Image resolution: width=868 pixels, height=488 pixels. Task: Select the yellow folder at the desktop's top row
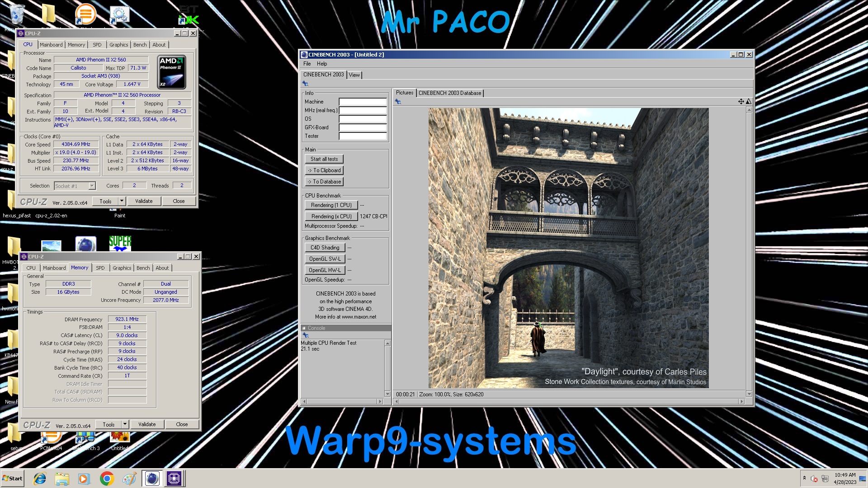point(49,14)
